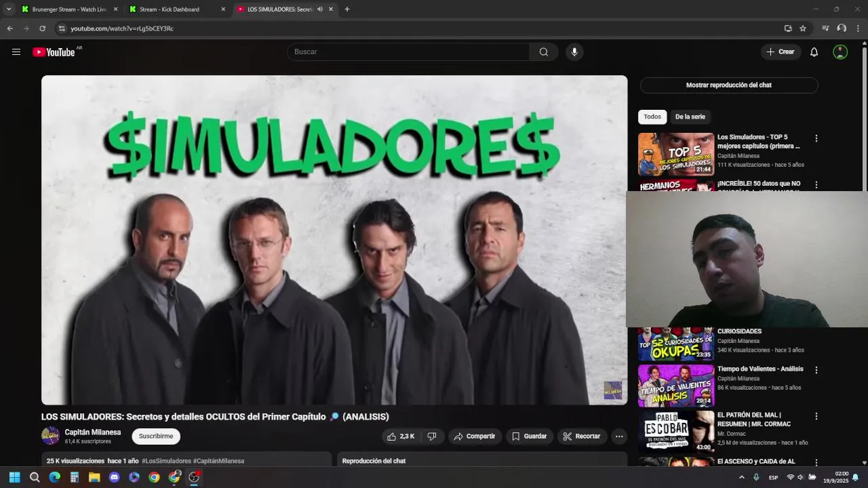Click the search magnifier button
This screenshot has width=868, height=488.
pos(544,52)
